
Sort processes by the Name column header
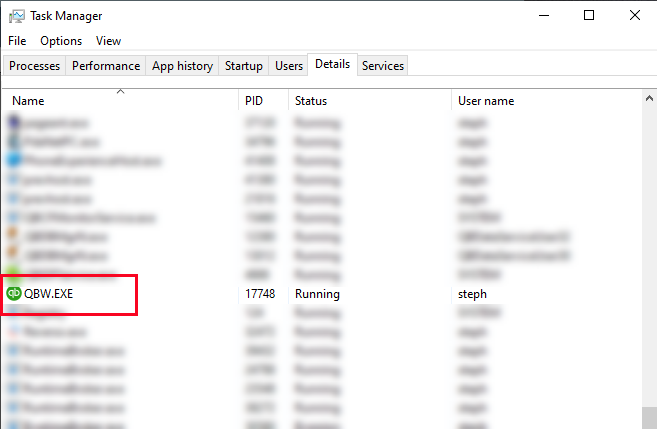click(x=28, y=101)
